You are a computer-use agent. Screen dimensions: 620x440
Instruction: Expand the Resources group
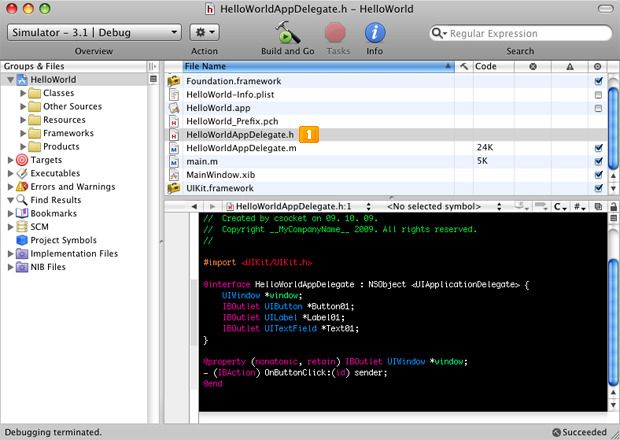23,120
